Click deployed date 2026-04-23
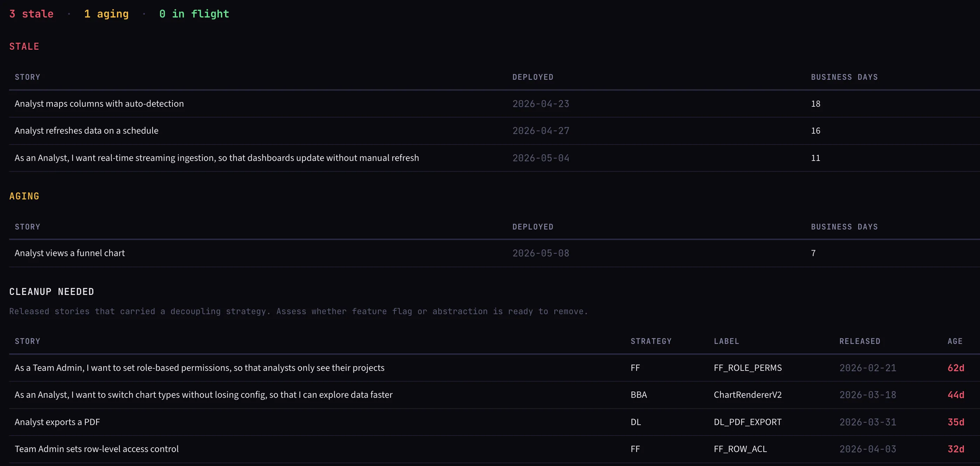980x466 pixels. click(x=541, y=104)
